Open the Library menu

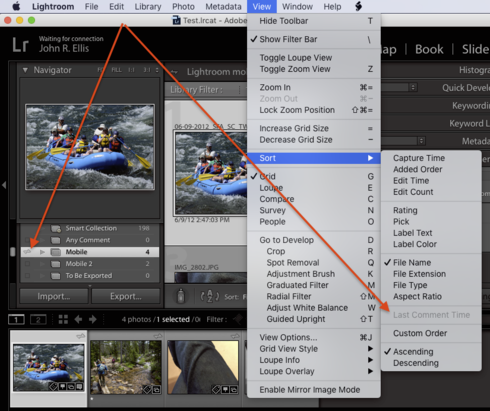pos(148,6)
